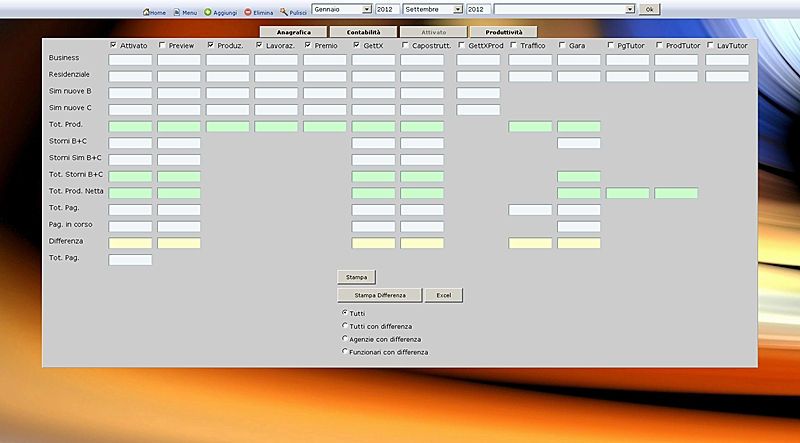Switch to the Anagrafica tab

293,32
